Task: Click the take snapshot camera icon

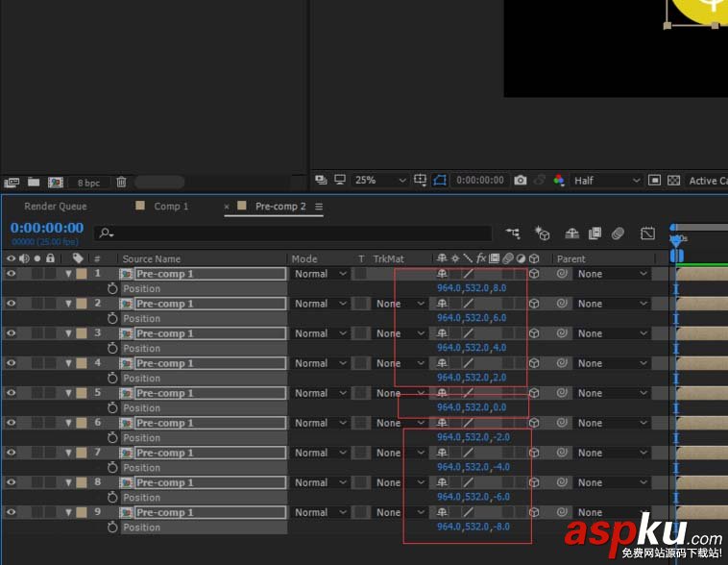Action: 520,180
